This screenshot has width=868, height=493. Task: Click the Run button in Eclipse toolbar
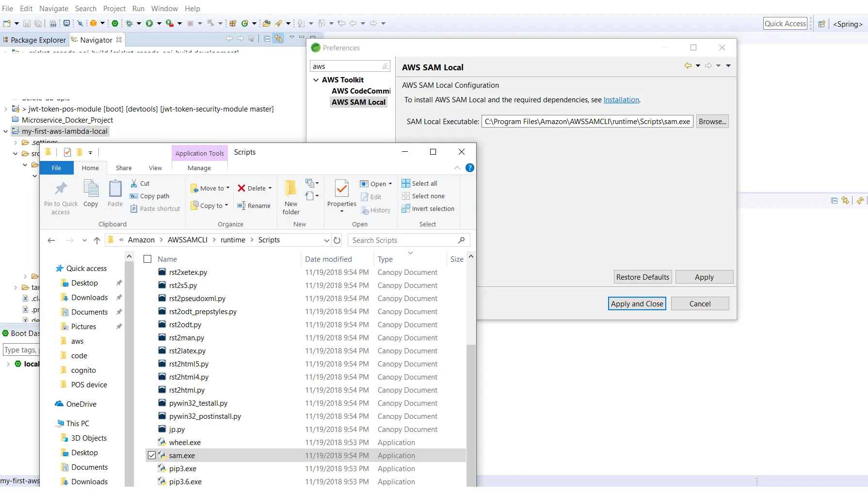149,23
